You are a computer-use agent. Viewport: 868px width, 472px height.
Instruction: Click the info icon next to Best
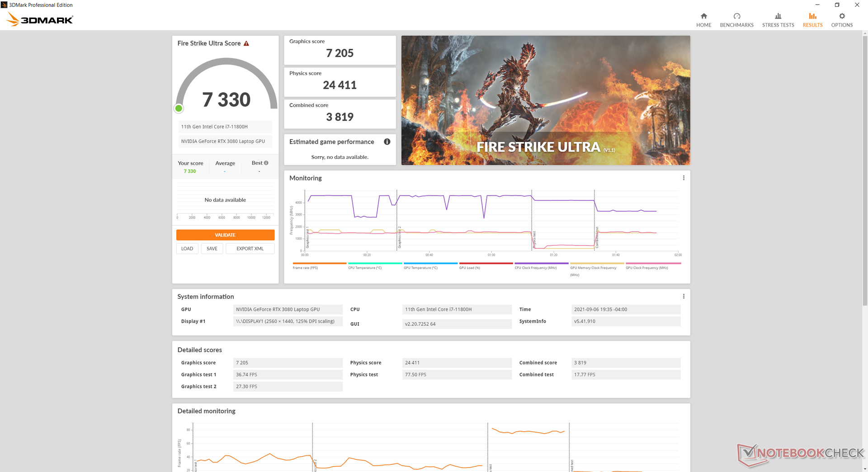coord(266,163)
